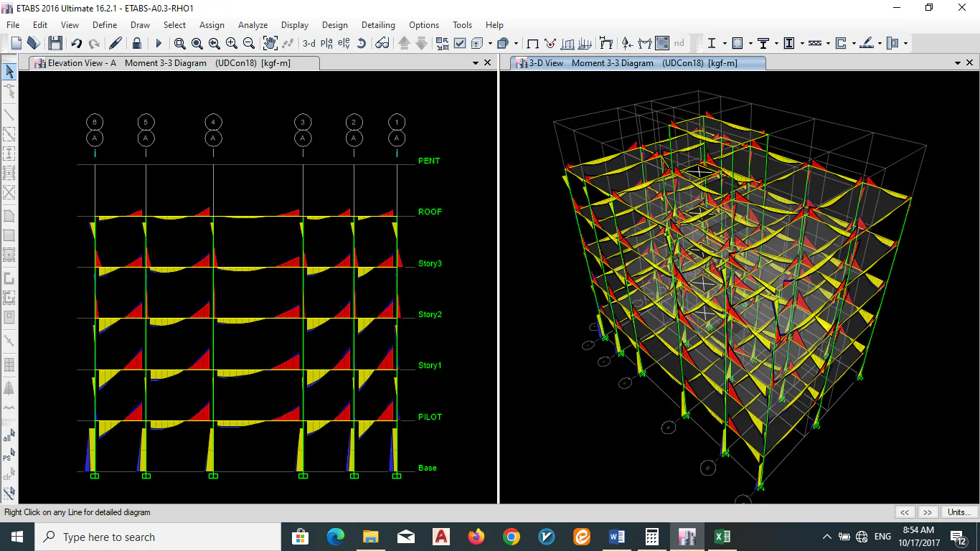980x551 pixels.
Task: Click the Units... button in status bar
Action: tap(959, 512)
